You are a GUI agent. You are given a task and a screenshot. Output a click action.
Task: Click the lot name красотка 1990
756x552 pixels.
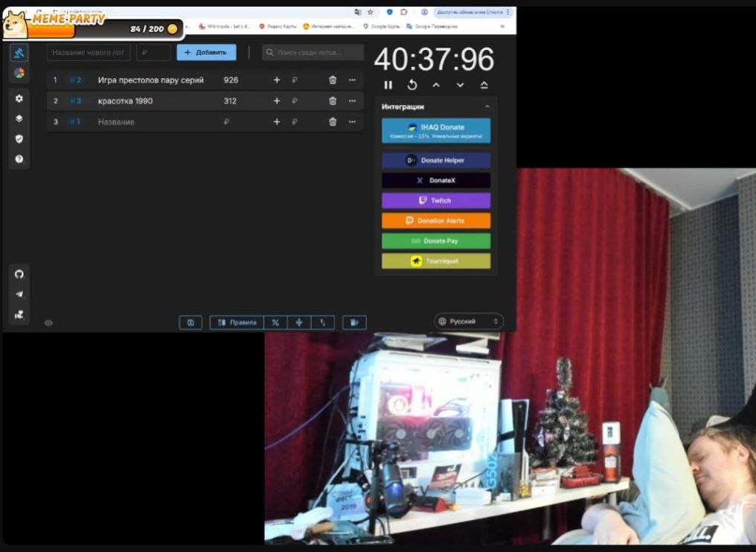point(125,100)
